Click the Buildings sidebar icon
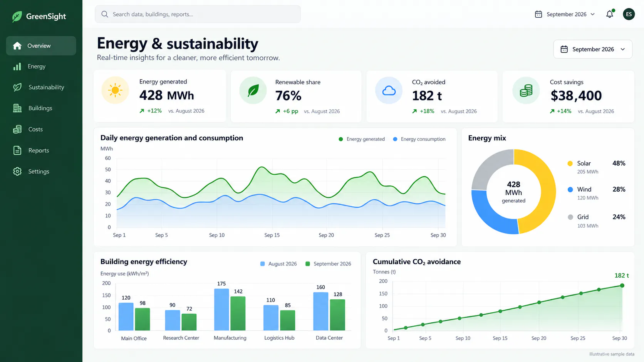The image size is (644, 362). 17,108
